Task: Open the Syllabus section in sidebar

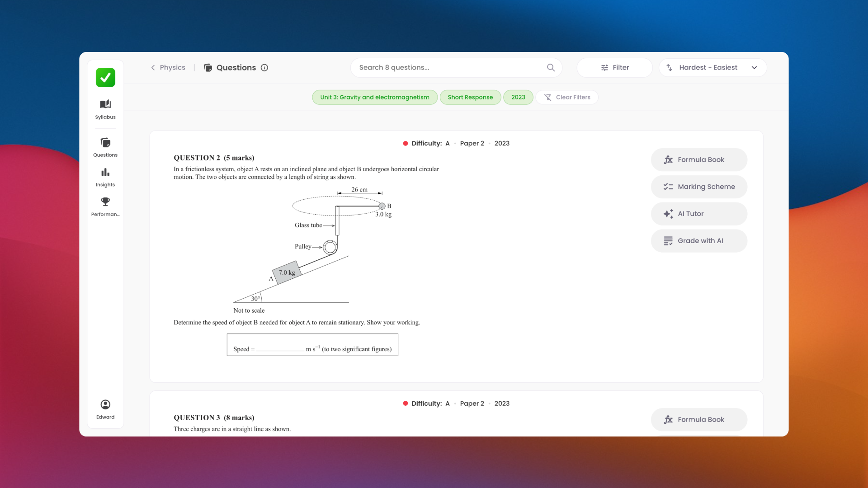Action: 105,109
